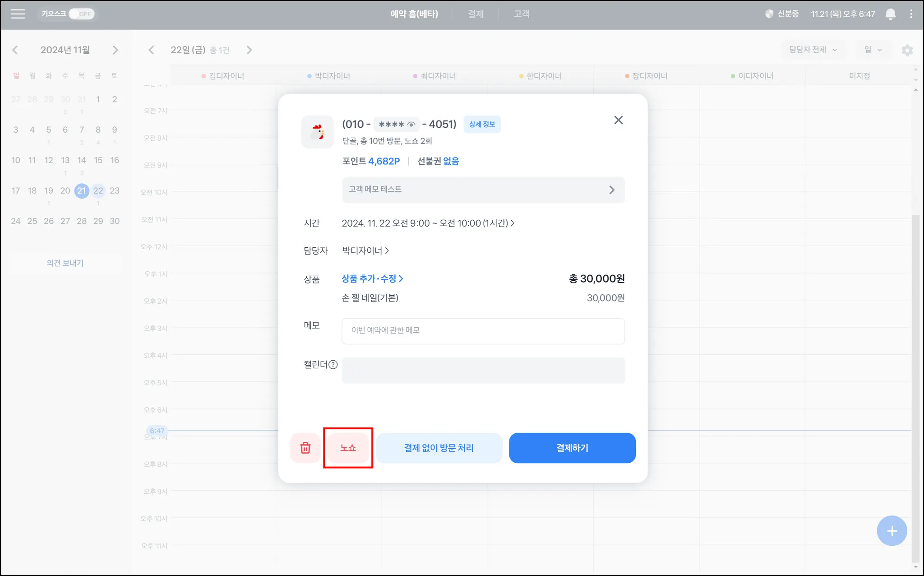Click the calendar help question mark icon
This screenshot has width=924, height=576.
(333, 365)
